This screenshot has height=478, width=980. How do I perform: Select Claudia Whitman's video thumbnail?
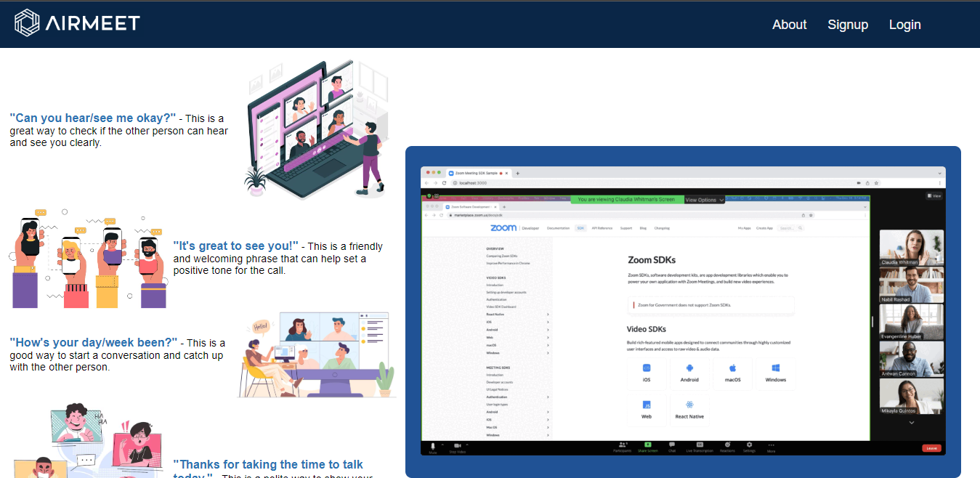[x=912, y=248]
